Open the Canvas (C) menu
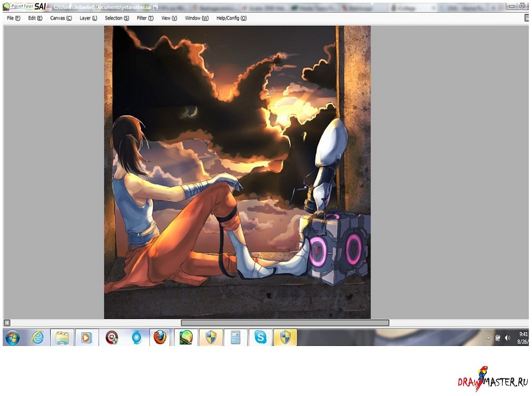 tap(61, 18)
